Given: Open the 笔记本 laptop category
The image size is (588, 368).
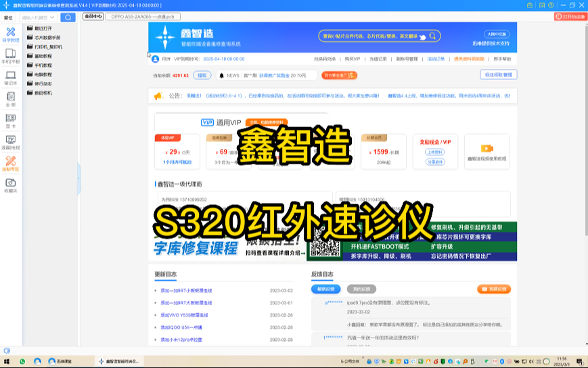Looking at the screenshot, I should click(10, 78).
